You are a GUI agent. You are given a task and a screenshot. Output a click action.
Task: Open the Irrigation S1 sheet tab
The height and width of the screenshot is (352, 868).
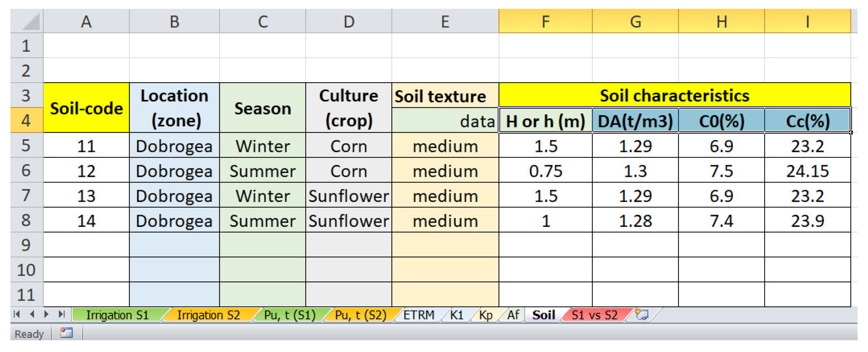click(x=117, y=315)
